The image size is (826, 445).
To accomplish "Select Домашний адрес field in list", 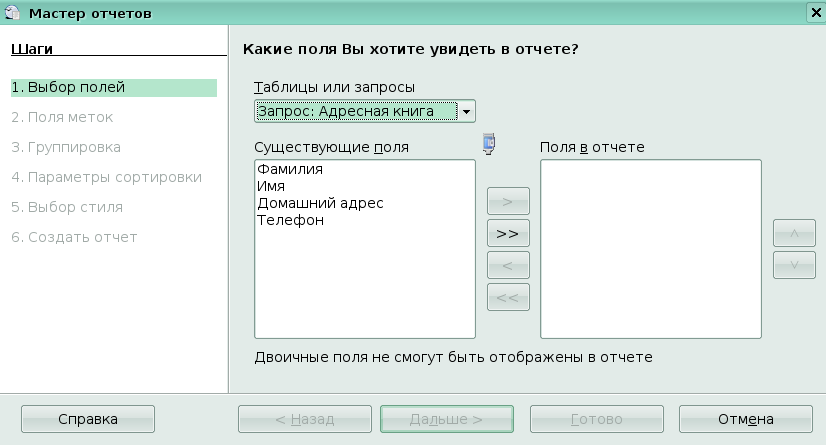I will (320, 203).
